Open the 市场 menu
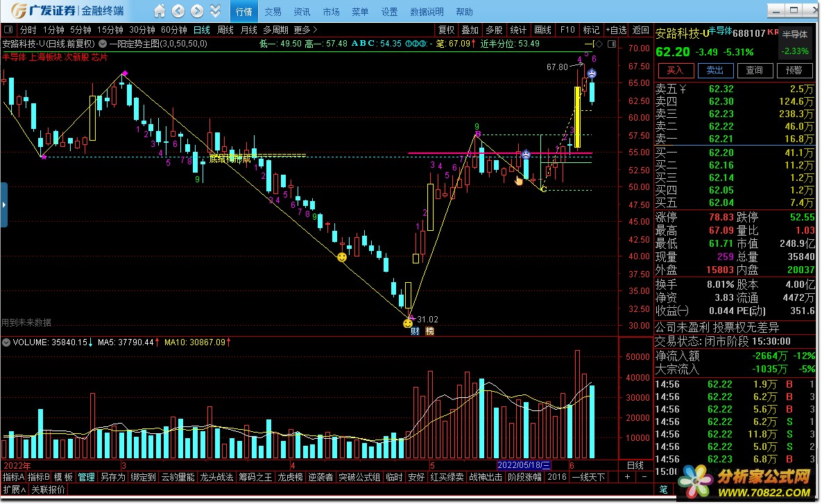 click(331, 12)
